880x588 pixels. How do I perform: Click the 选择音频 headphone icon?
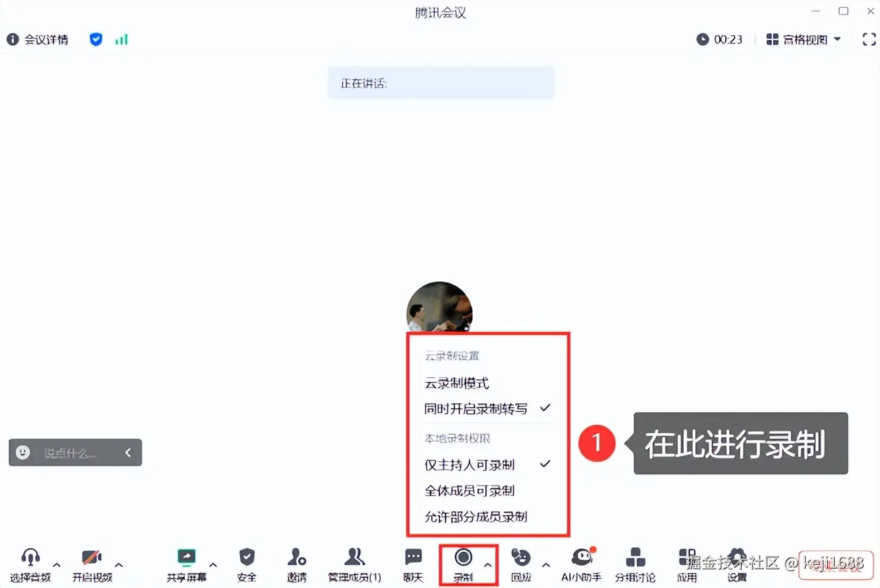[x=30, y=557]
